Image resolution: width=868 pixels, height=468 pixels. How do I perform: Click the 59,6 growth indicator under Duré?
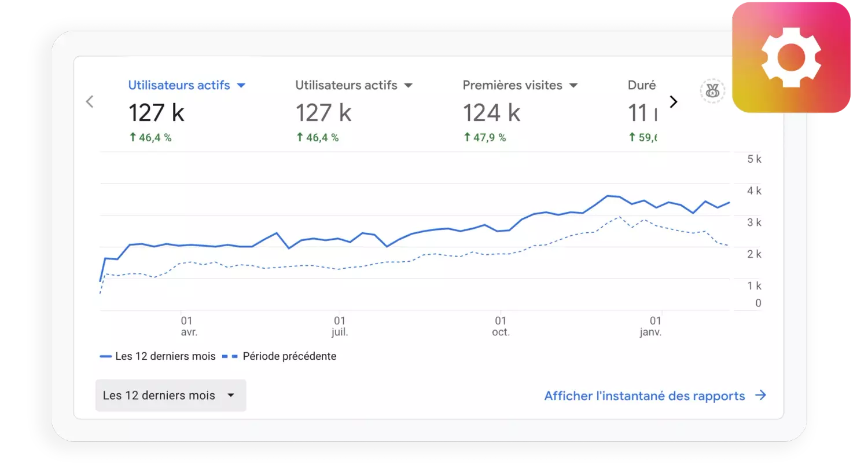[x=643, y=138]
